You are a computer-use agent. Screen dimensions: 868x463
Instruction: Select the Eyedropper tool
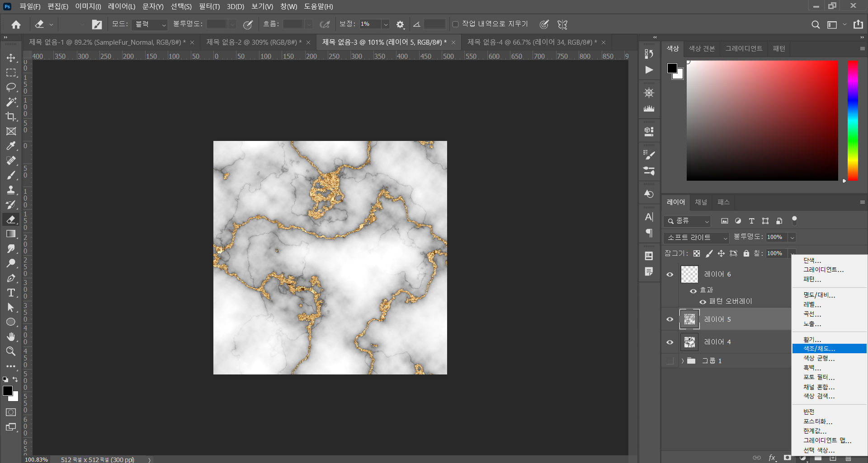pos(11,146)
